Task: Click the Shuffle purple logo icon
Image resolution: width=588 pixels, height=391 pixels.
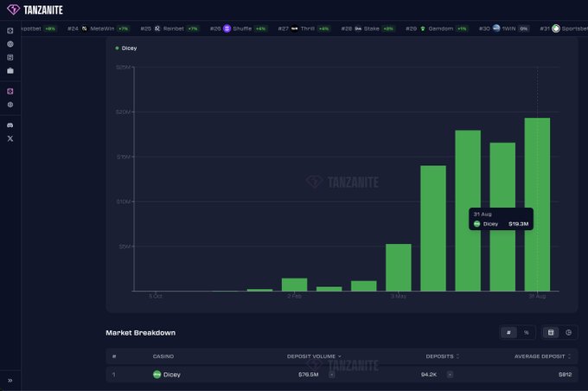Action: [x=227, y=29]
